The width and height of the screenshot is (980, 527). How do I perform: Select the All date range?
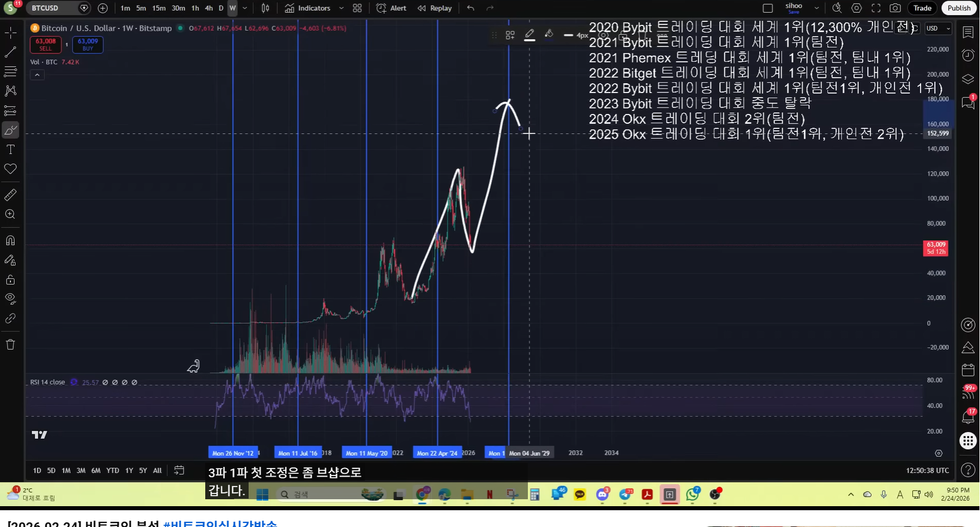tap(157, 470)
